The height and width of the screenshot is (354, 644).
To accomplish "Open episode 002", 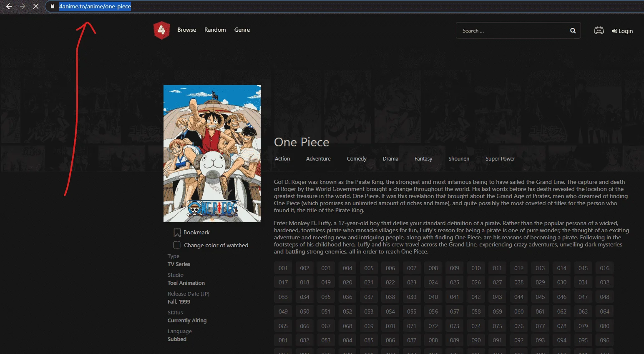I will (304, 268).
